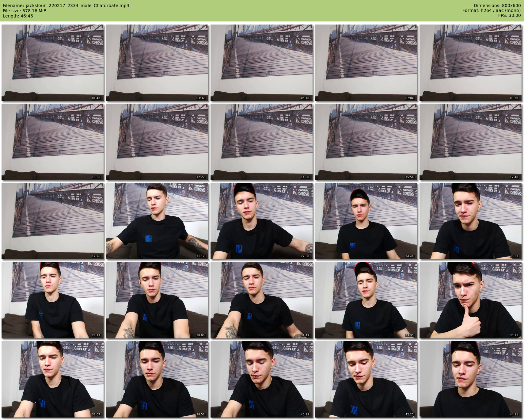Image resolution: width=524 pixels, height=420 pixels.
Task: Click the FPS 30.00 text
Action: [509, 15]
